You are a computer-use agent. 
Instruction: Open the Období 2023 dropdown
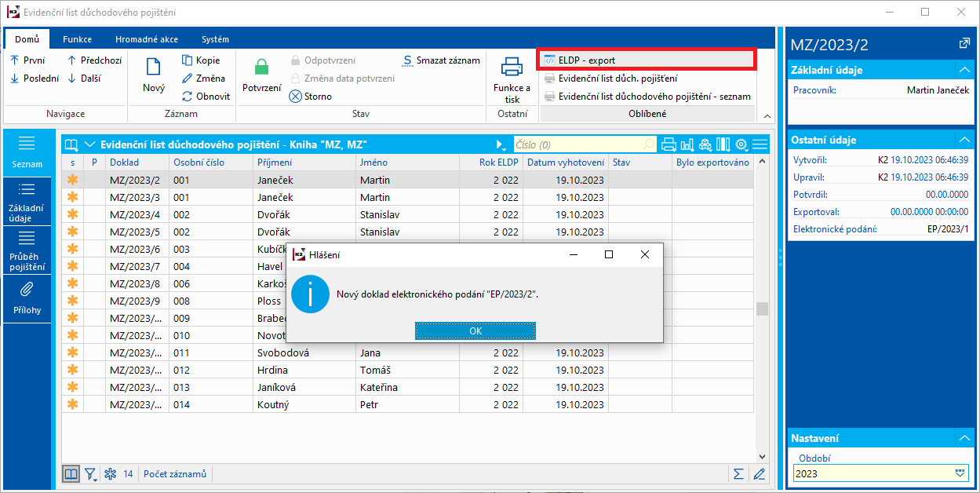tap(960, 473)
